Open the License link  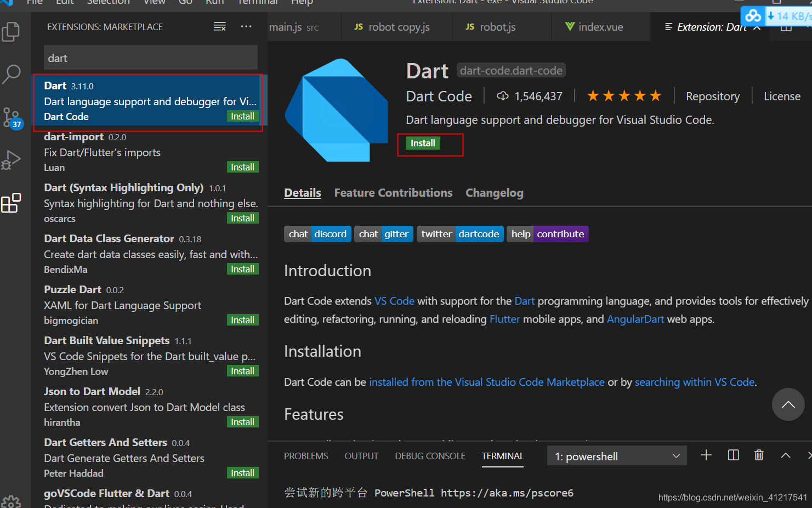pyautogui.click(x=782, y=96)
